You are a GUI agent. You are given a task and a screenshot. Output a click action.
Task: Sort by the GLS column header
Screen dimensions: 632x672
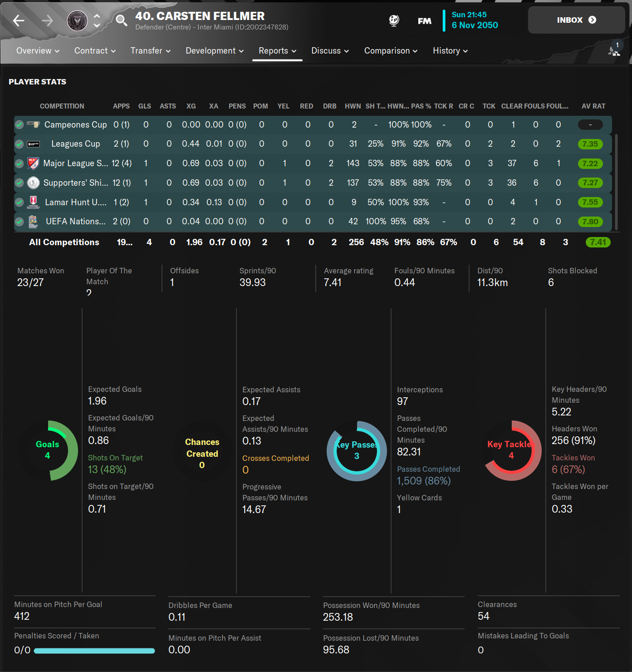[145, 106]
